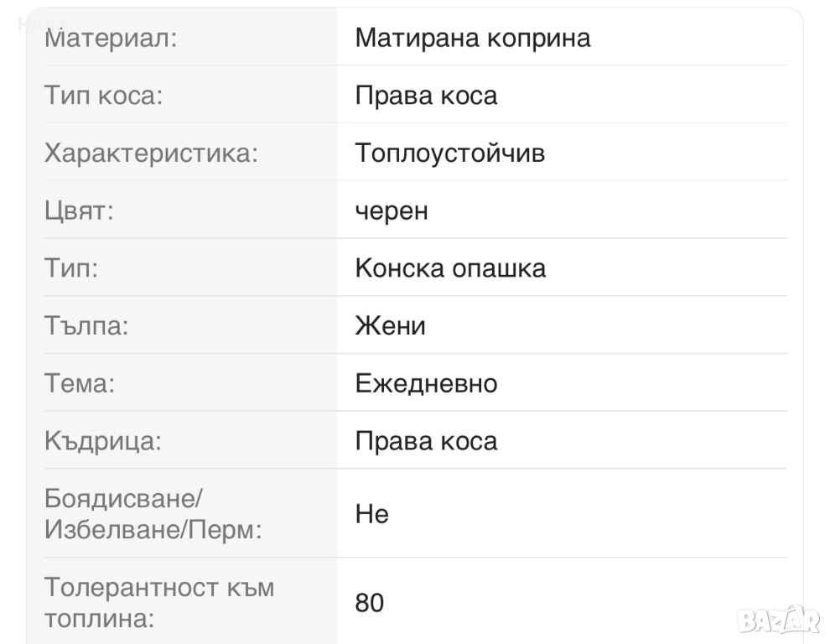Click the heat tolerance value "80"

click(x=370, y=603)
